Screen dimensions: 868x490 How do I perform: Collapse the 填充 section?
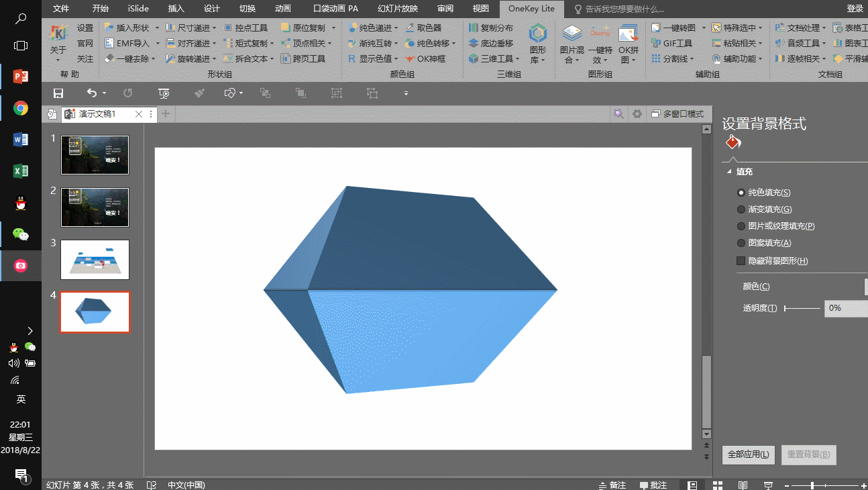click(729, 172)
